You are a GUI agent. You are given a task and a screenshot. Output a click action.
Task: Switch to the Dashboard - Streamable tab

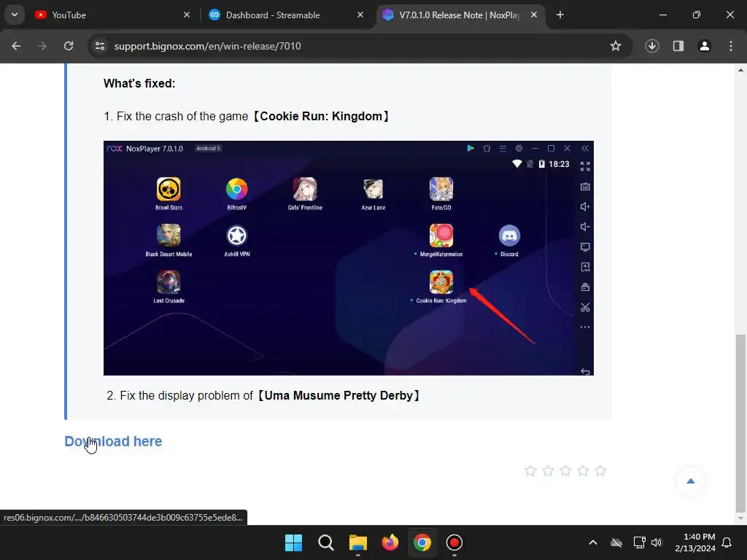point(286,15)
